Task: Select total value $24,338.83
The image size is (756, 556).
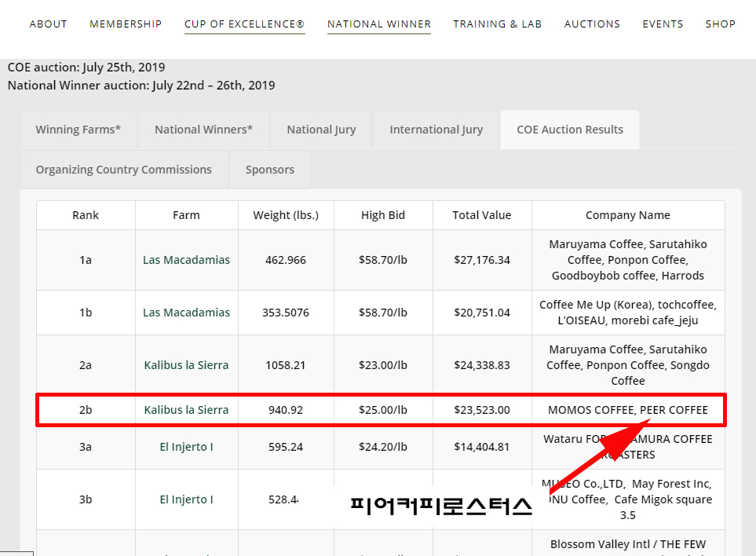Action: click(482, 365)
